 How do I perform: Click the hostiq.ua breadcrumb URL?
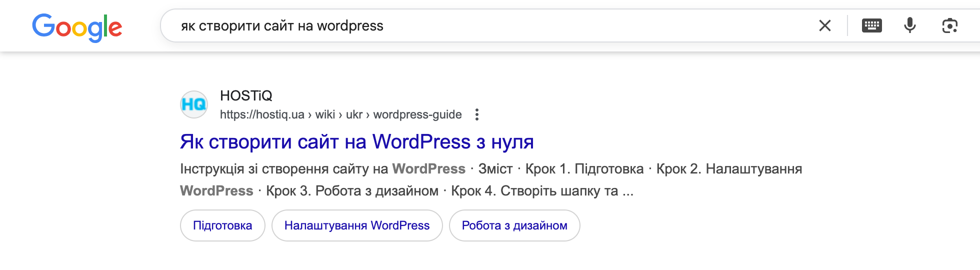[x=341, y=114]
